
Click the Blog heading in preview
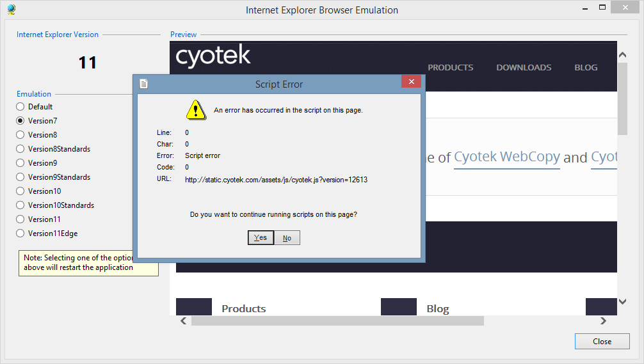(x=438, y=308)
